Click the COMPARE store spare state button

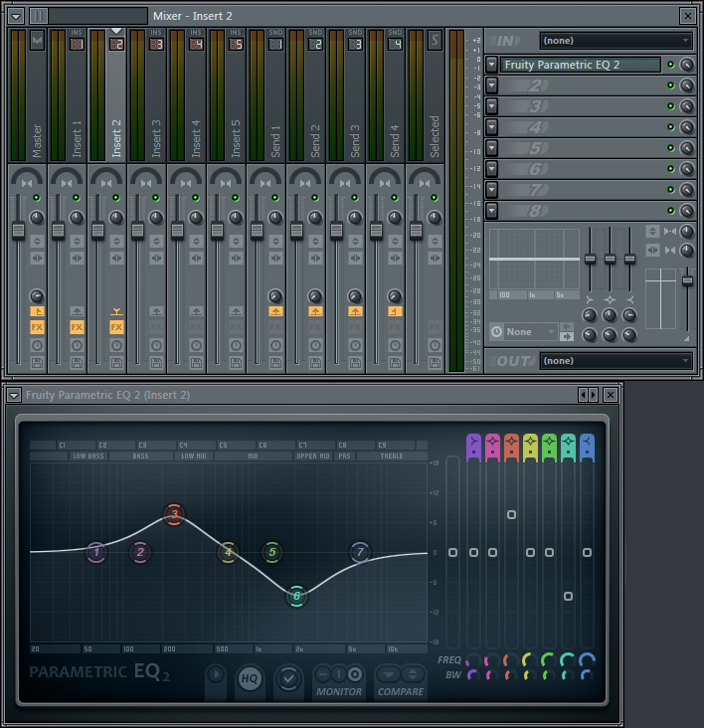[412, 673]
